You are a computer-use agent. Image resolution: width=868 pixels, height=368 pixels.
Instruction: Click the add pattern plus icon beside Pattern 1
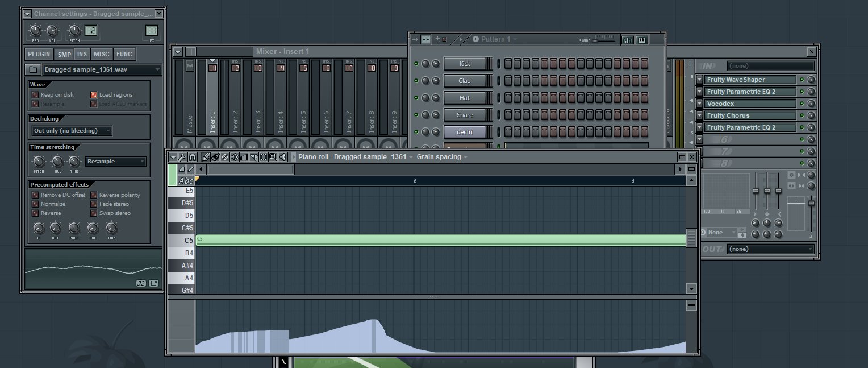tap(475, 39)
